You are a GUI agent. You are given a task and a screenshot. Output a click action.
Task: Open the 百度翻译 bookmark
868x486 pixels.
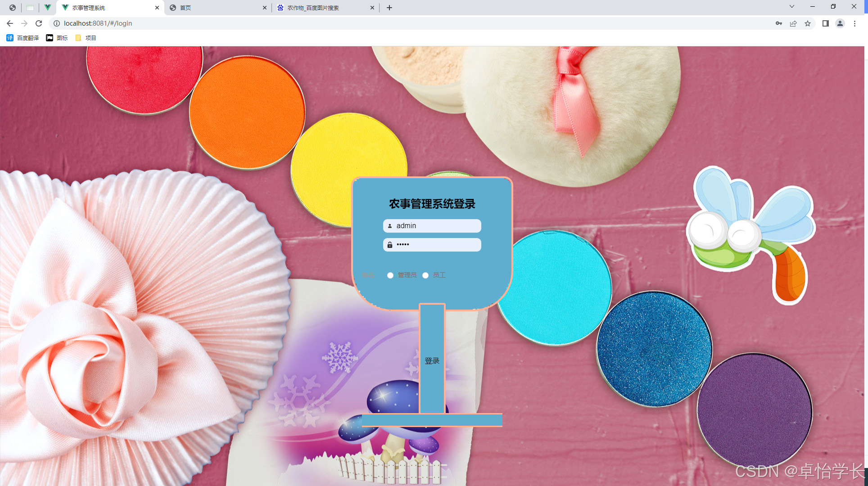pos(23,38)
